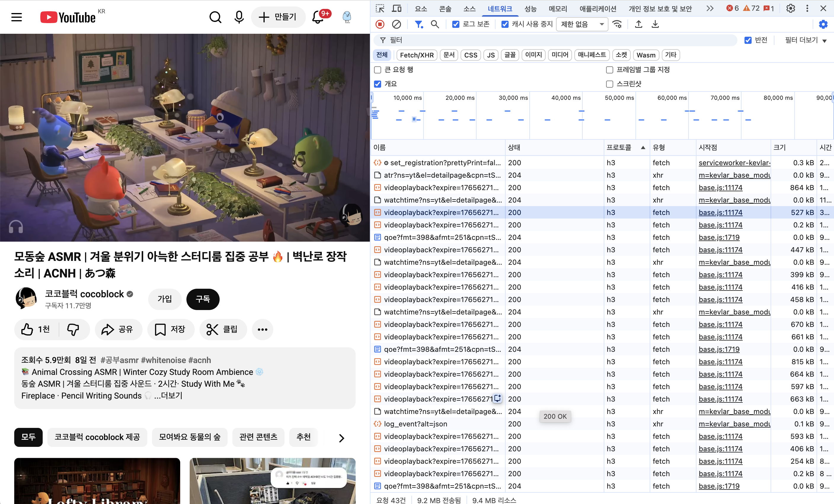Expand more DevTools tabs chevron
The height and width of the screenshot is (504, 834).
[x=710, y=9]
